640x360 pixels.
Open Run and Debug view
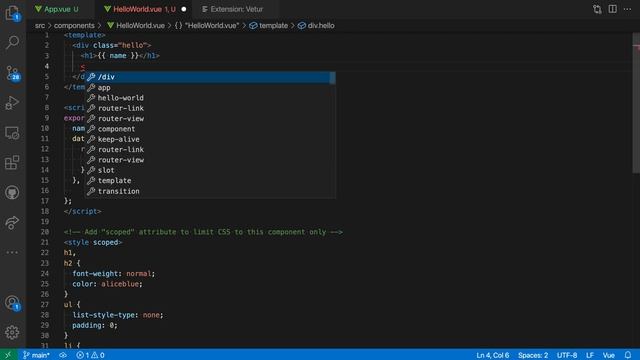(x=12, y=103)
